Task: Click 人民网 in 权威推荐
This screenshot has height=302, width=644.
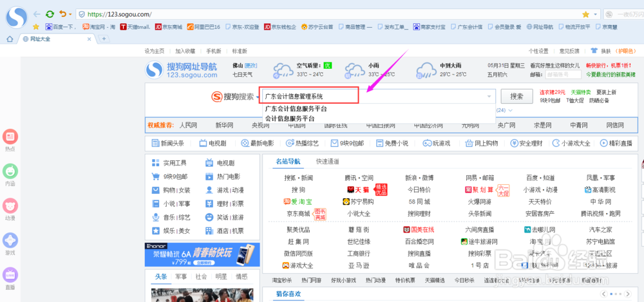Action: click(188, 126)
